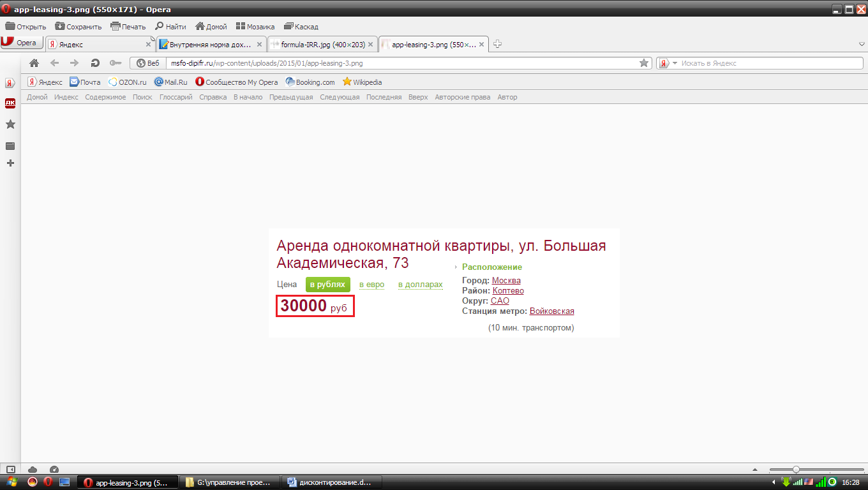Screen dimensions: 868x490
Task: Open the Яндекс sidebar panel icon
Action: pos(10,83)
